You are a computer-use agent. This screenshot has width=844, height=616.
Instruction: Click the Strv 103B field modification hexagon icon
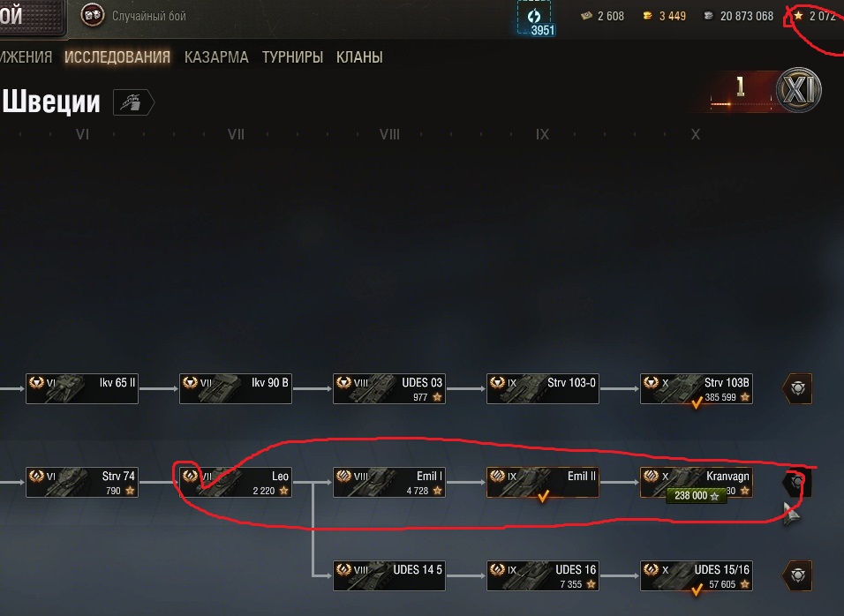point(797,388)
